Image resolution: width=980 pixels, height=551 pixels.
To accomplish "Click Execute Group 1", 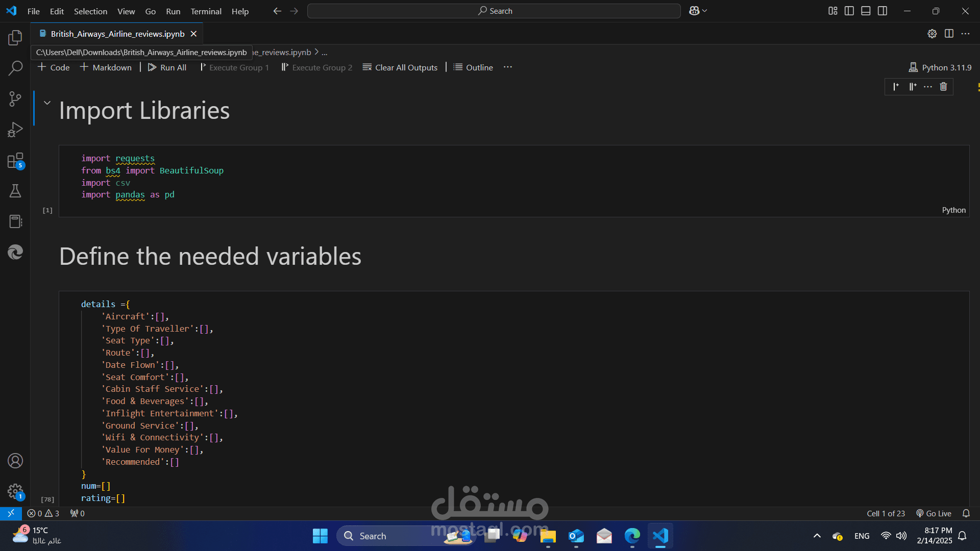I will (234, 67).
